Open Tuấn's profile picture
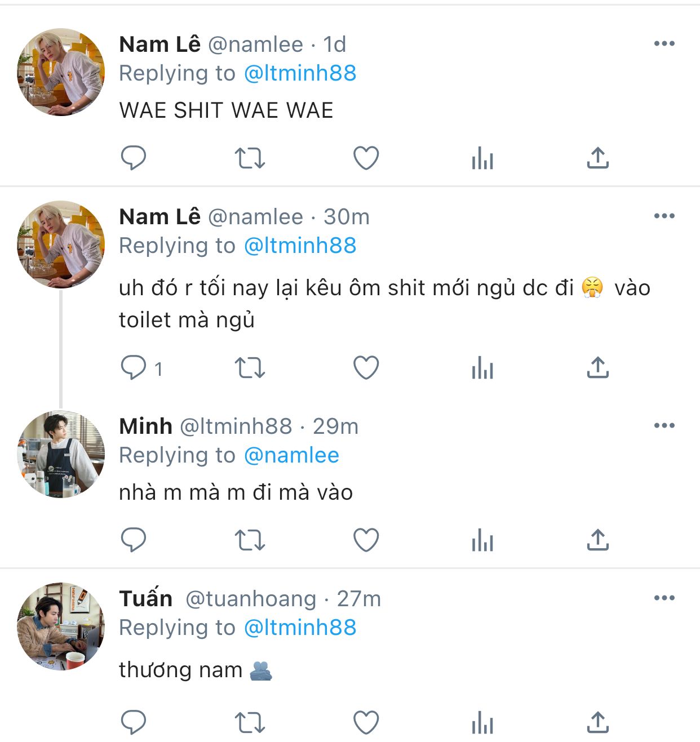 click(61, 627)
